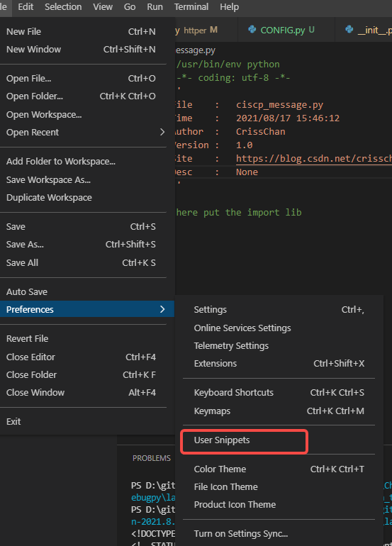Choose Duplicate Workspace
This screenshot has width=392, height=546.
pyautogui.click(x=83, y=197)
